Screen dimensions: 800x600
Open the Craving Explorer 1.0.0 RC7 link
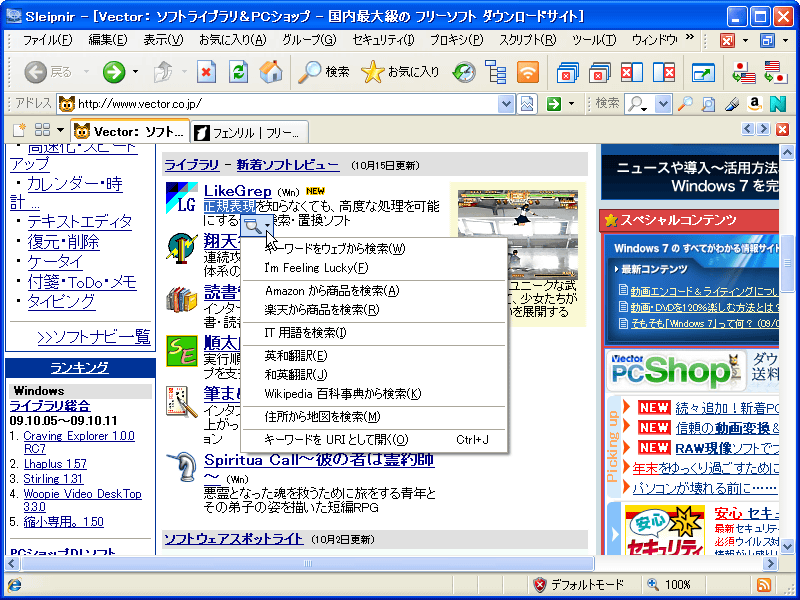tap(79, 442)
